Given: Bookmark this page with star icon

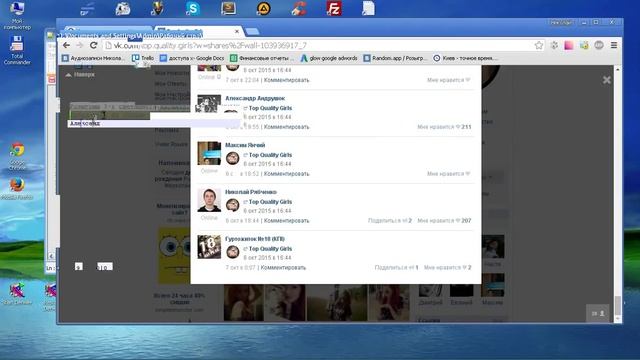Looking at the screenshot, I should [x=539, y=45].
